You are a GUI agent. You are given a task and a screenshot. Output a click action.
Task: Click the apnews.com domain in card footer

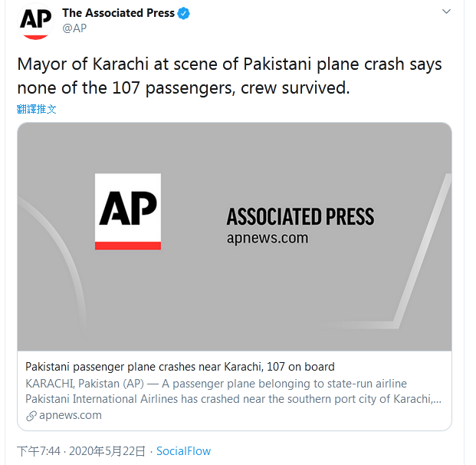pyautogui.click(x=70, y=415)
